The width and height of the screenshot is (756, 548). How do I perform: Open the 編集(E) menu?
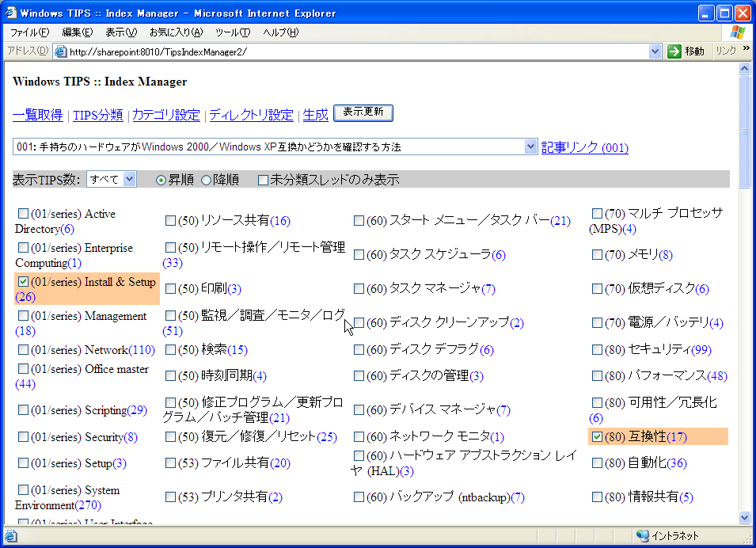click(77, 32)
